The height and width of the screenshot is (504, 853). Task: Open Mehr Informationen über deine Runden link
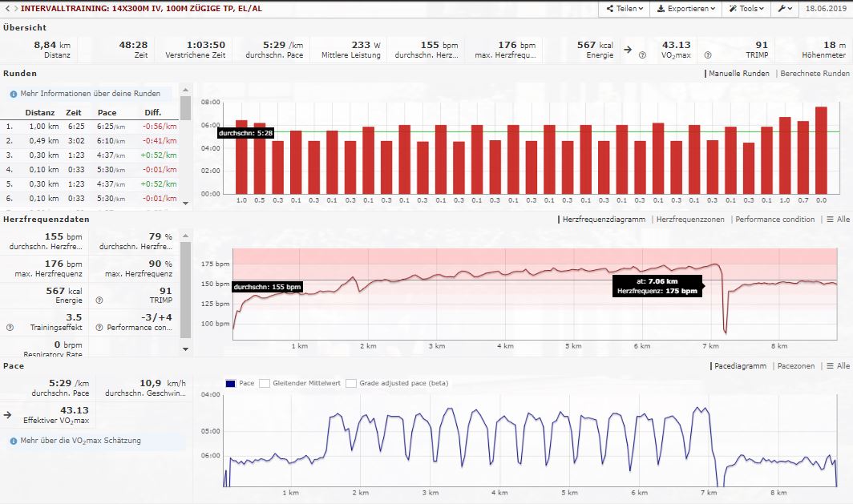pos(84,94)
